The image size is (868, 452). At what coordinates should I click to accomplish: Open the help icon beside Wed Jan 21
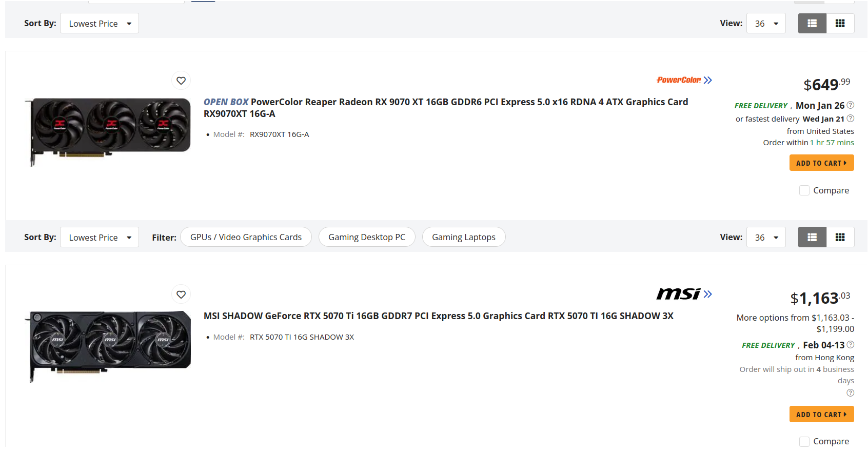(851, 119)
